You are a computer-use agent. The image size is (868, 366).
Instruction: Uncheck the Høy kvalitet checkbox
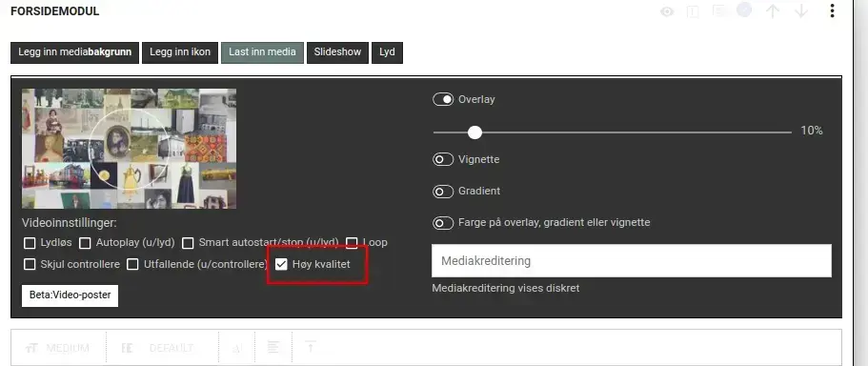click(282, 265)
